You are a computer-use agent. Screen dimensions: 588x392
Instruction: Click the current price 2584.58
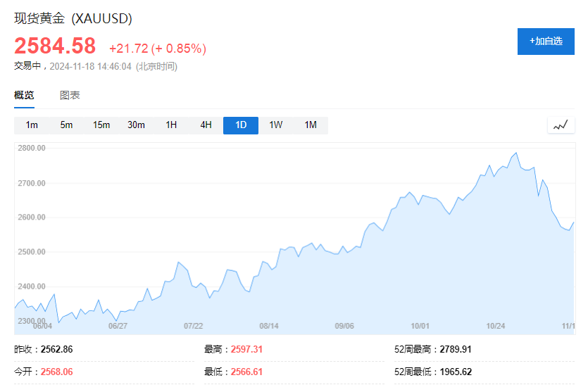(55, 46)
